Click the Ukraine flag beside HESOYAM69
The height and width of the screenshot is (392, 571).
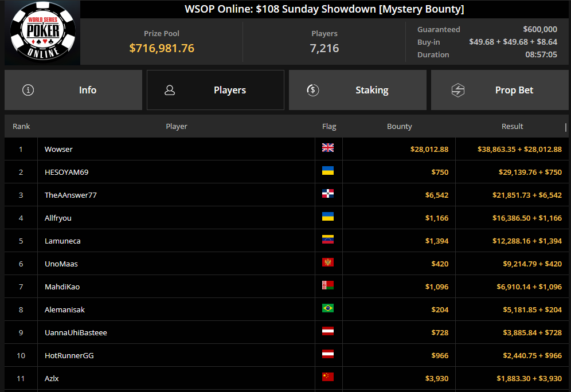point(328,170)
